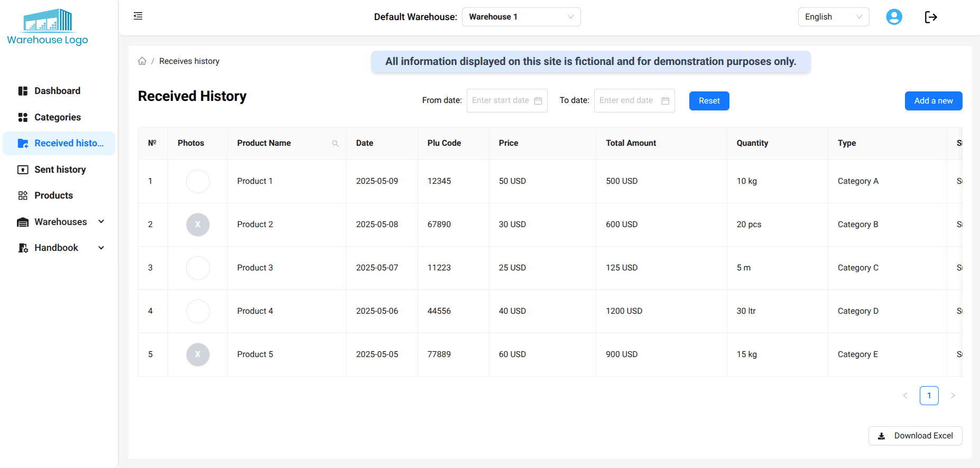Click the 1200 USD total amount cell

661,311
